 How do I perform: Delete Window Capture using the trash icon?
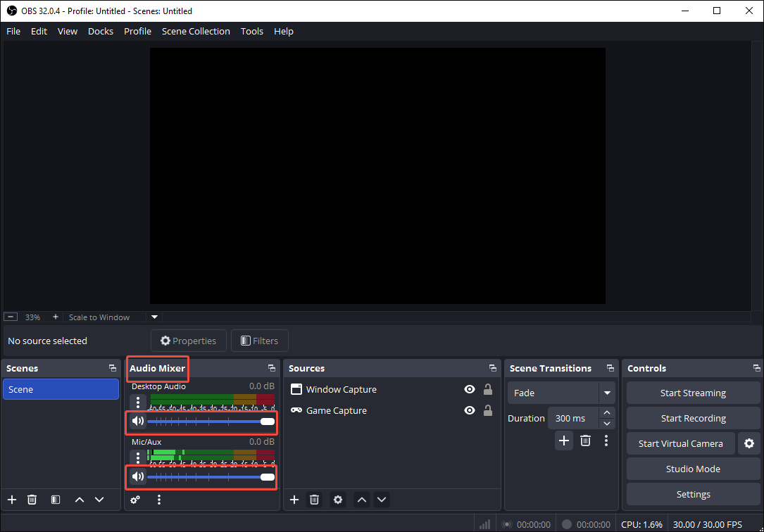point(314,500)
